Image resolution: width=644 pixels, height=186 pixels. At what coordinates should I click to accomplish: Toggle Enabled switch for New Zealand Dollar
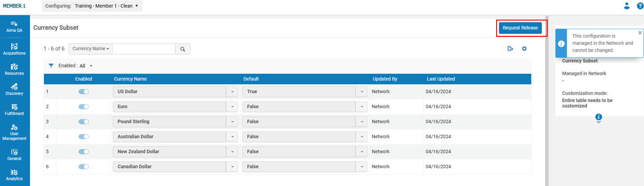pos(83,152)
